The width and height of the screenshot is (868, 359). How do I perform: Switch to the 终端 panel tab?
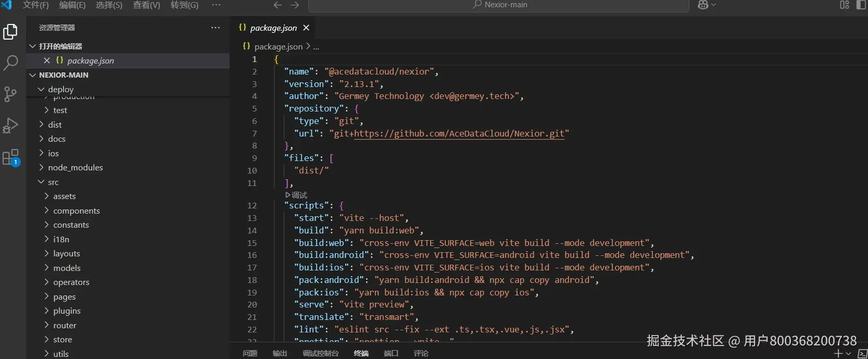click(x=361, y=353)
